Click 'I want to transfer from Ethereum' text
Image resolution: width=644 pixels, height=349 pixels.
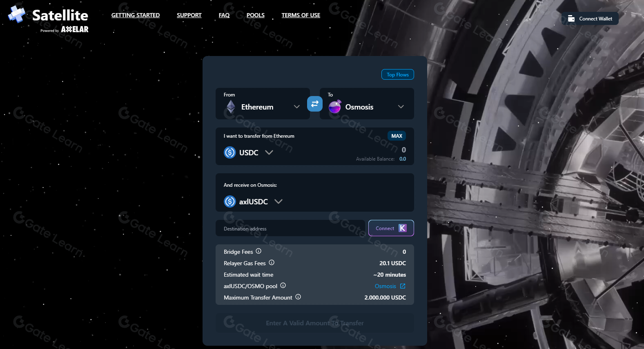click(x=259, y=136)
